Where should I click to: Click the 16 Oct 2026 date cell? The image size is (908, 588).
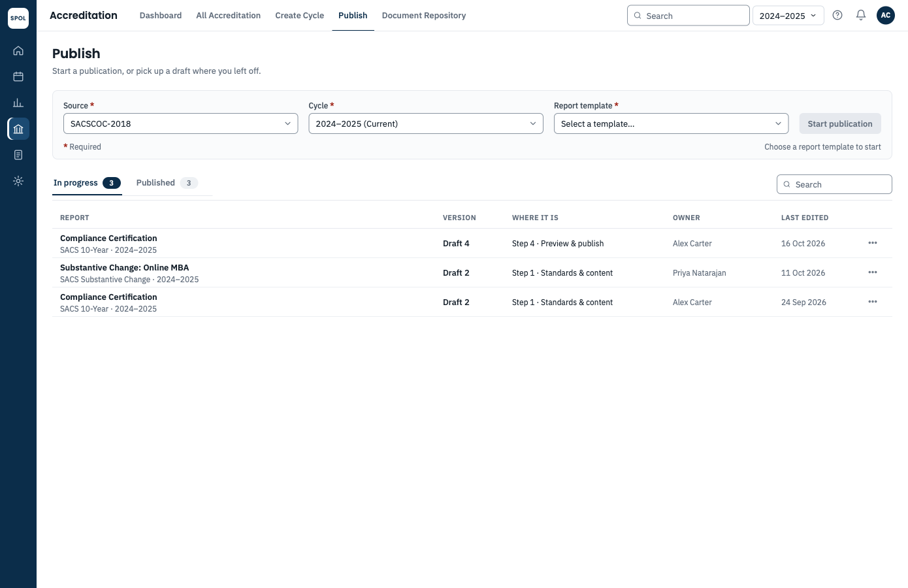pos(803,244)
